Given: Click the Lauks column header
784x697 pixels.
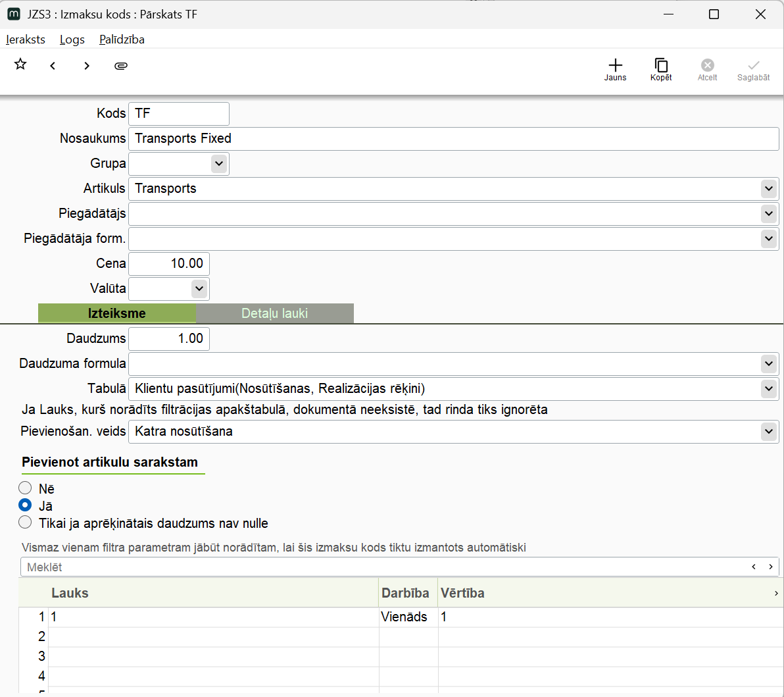Looking at the screenshot, I should click(x=70, y=593).
